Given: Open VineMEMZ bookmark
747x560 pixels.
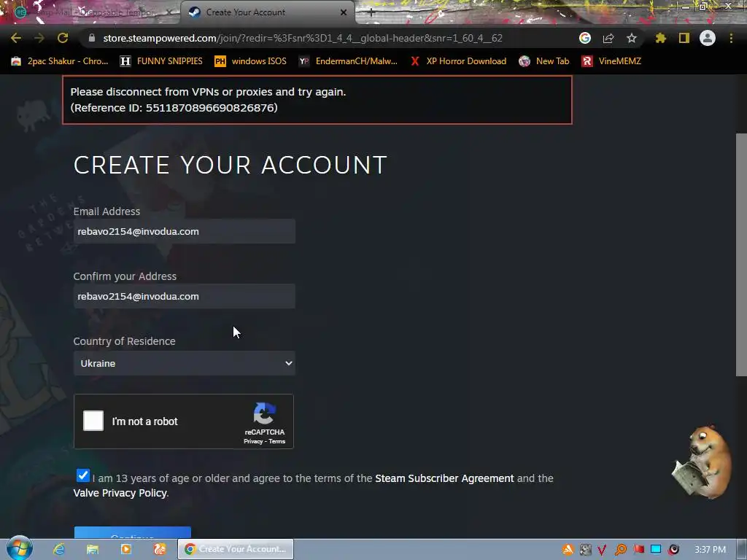Looking at the screenshot, I should tap(612, 61).
